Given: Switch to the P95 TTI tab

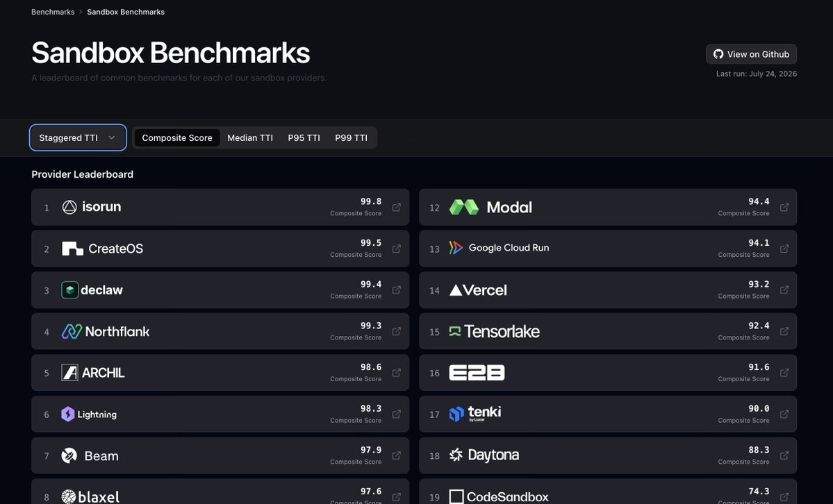Looking at the screenshot, I should pos(304,137).
